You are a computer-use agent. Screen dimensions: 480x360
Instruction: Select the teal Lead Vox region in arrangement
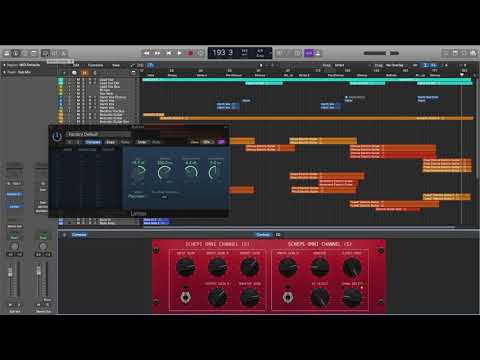point(307,80)
